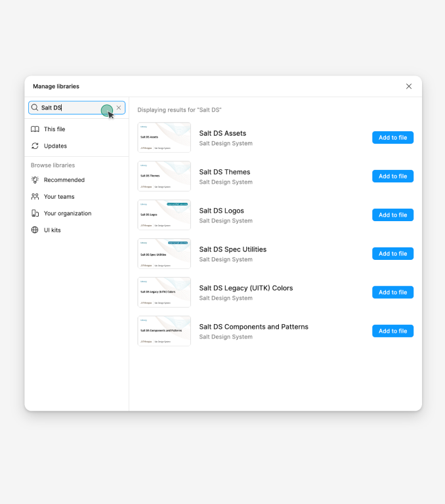Click the Recommended lightbulb icon
The height and width of the screenshot is (504, 445).
tap(35, 180)
